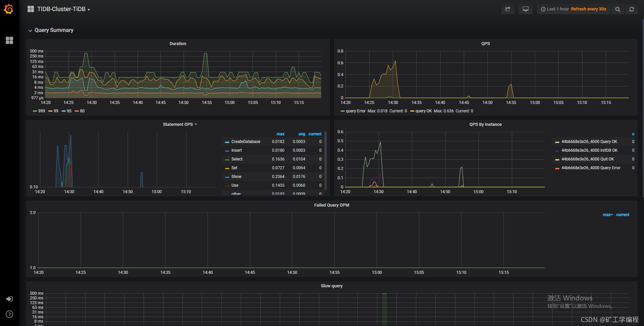Toggle query Error series in QPS legend
Viewport: 644px width, 326px height.
(x=355, y=111)
